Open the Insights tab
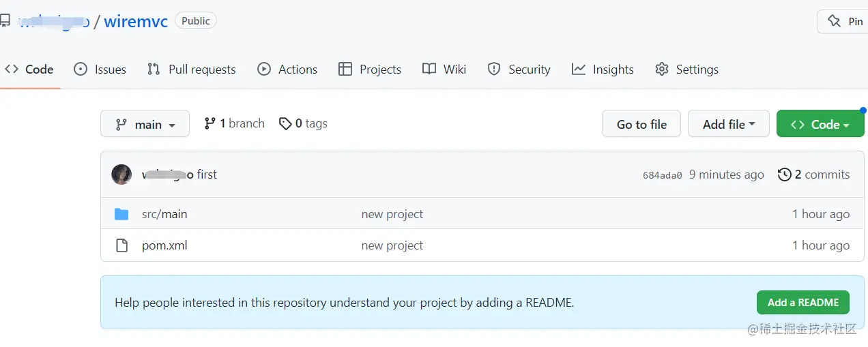This screenshot has height=347, width=868. coord(603,70)
